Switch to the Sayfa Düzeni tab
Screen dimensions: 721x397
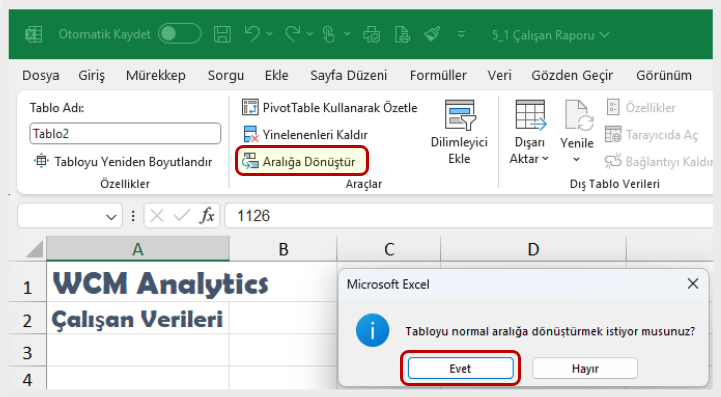point(349,75)
